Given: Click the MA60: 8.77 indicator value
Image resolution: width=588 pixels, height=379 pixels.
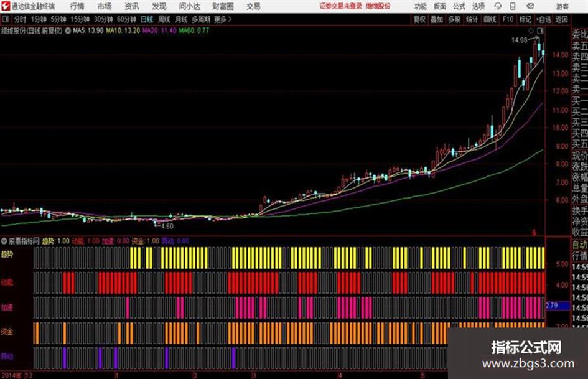Looking at the screenshot, I should point(194,30).
